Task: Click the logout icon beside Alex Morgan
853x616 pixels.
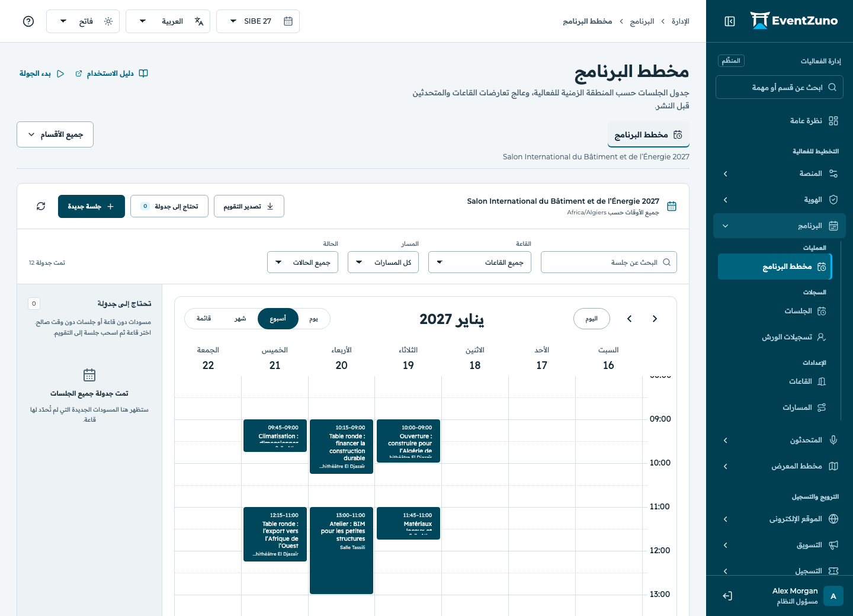Action: pyautogui.click(x=727, y=596)
